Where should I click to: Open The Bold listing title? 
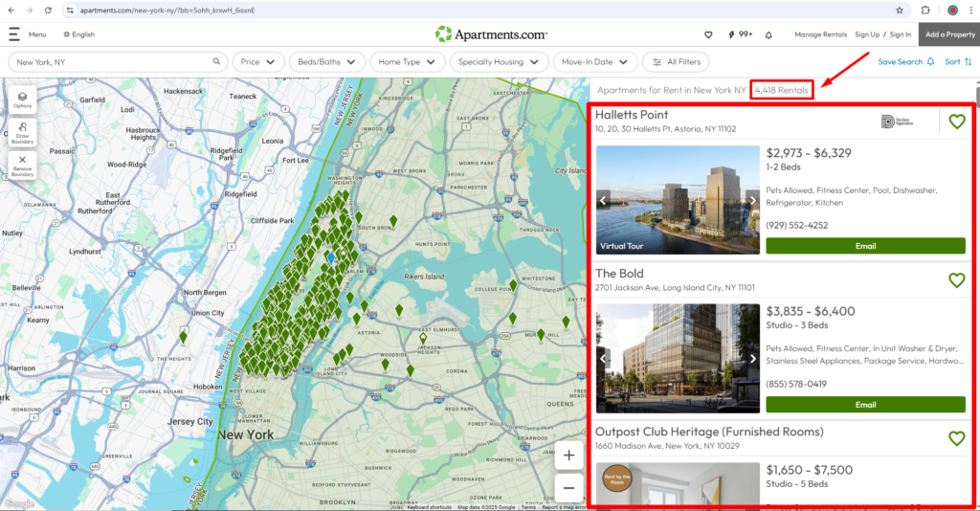pyautogui.click(x=619, y=274)
